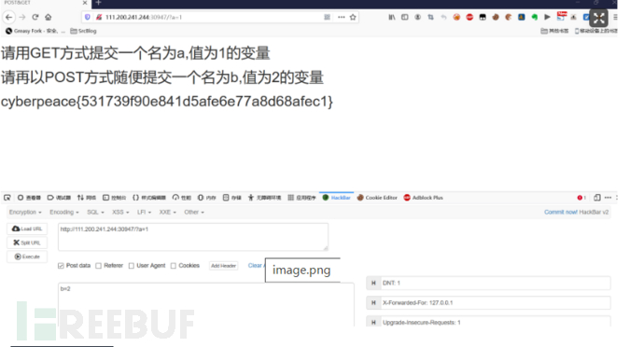Enable the Referer checkbox
The image size is (644, 347).
click(x=99, y=266)
